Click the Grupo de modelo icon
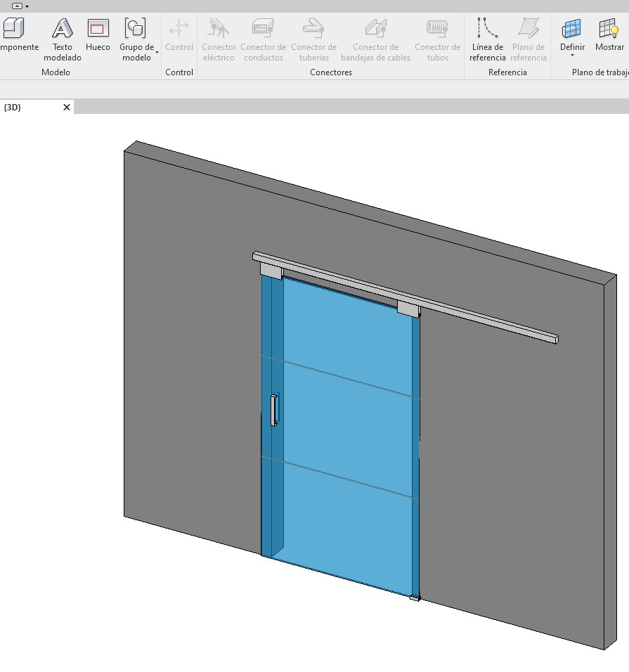The image size is (629, 672). pos(135,30)
